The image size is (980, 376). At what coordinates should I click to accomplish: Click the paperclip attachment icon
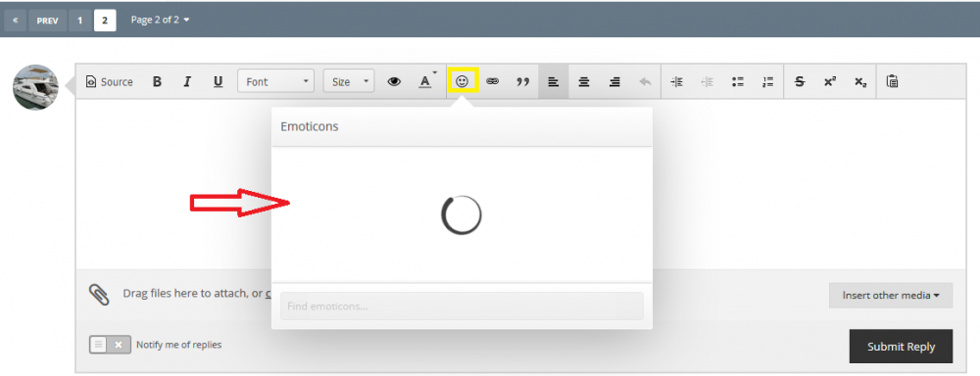[x=99, y=294]
